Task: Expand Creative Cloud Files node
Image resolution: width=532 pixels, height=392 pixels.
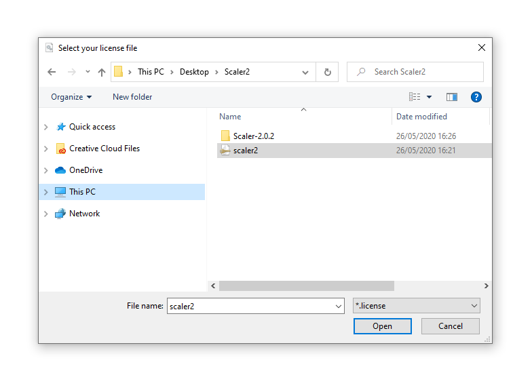Action: tap(46, 149)
